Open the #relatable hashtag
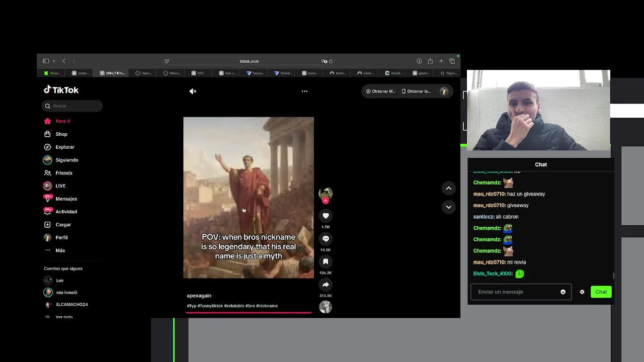The width and height of the screenshot is (644, 362). tap(234, 306)
